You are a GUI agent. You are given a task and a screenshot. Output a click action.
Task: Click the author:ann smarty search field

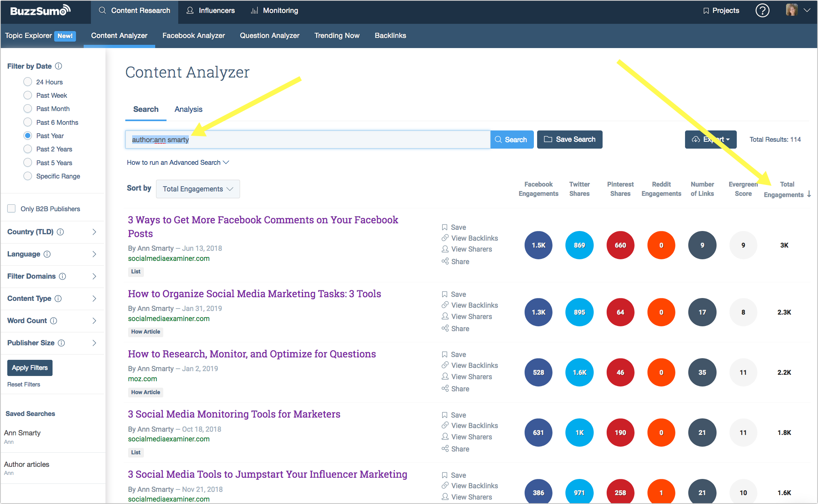coord(308,139)
